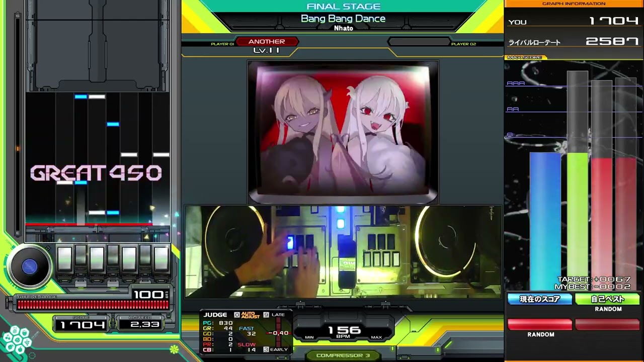
Task: Click the turntable scratch disc graphic
Action: coord(29,266)
